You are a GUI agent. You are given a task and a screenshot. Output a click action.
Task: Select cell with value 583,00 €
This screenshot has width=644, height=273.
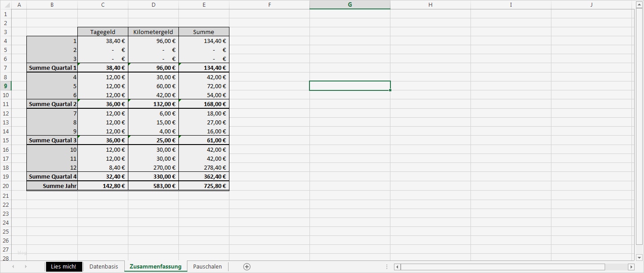153,186
